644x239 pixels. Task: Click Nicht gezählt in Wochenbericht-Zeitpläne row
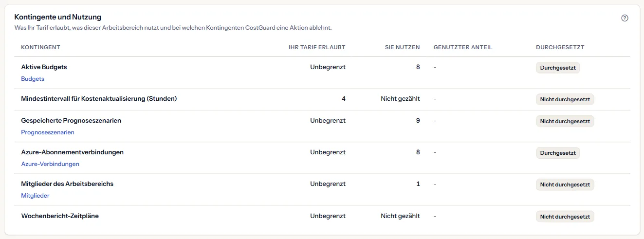coord(400,216)
